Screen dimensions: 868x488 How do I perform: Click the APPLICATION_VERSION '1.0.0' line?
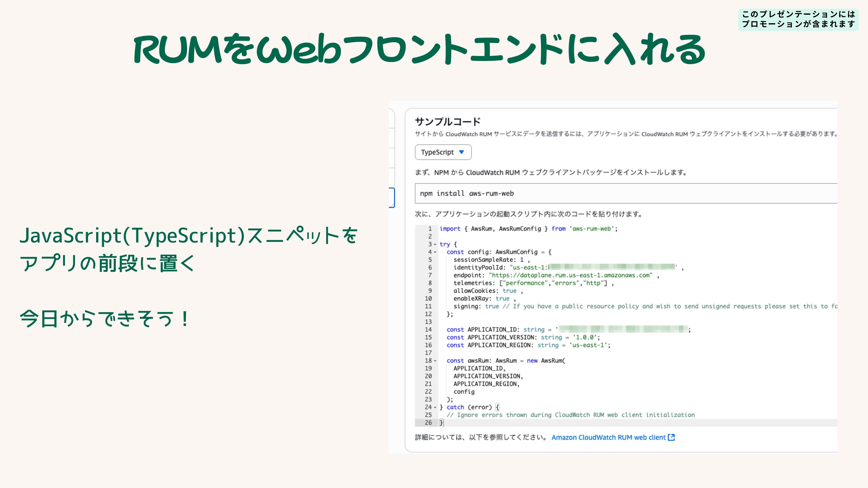click(523, 337)
